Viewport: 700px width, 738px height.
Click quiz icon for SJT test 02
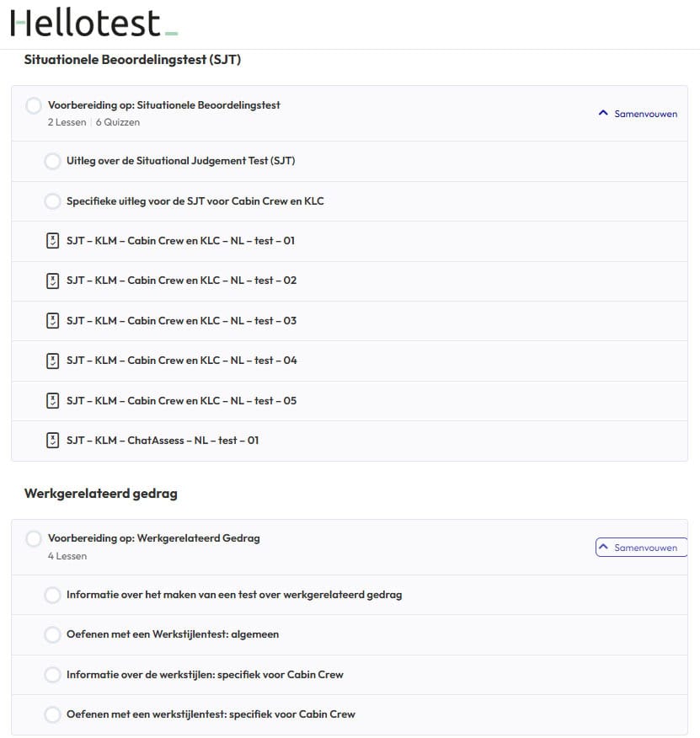point(52,281)
